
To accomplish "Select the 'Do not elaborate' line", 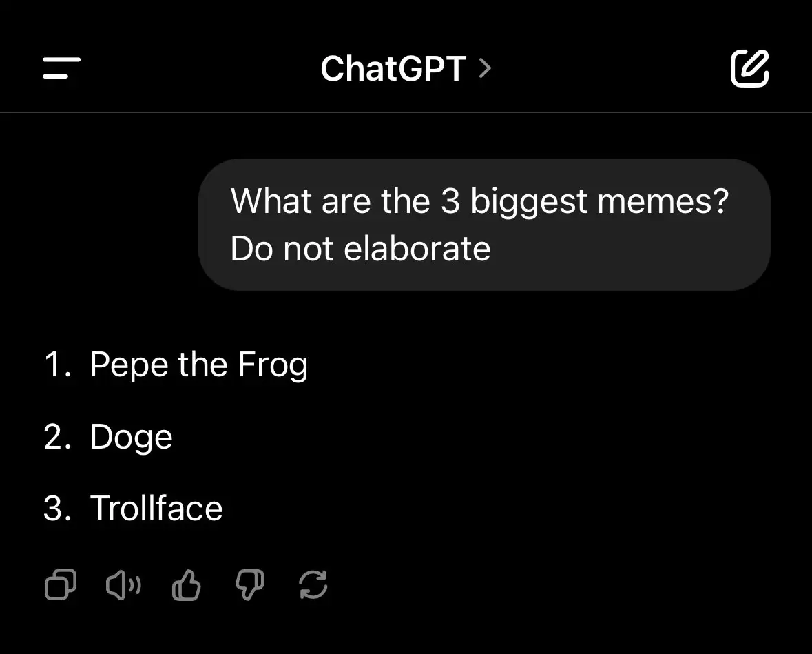I will coord(360,249).
